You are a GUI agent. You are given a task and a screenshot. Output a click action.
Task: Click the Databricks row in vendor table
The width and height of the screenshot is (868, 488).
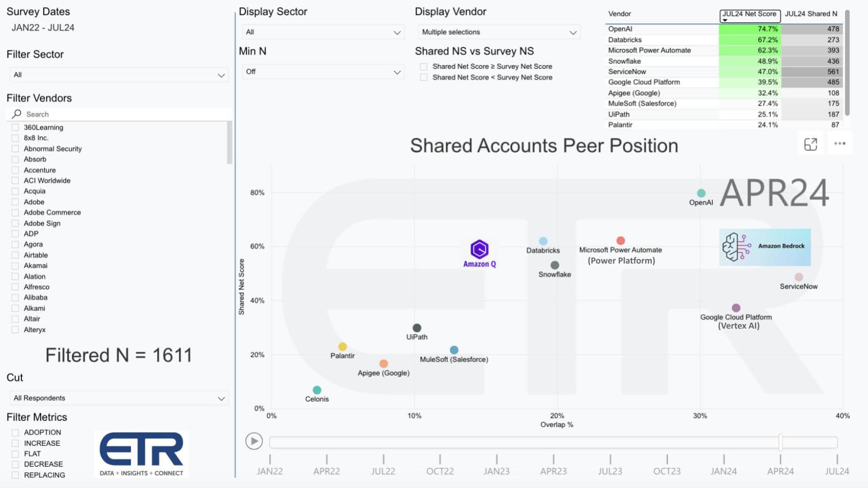[x=625, y=40]
